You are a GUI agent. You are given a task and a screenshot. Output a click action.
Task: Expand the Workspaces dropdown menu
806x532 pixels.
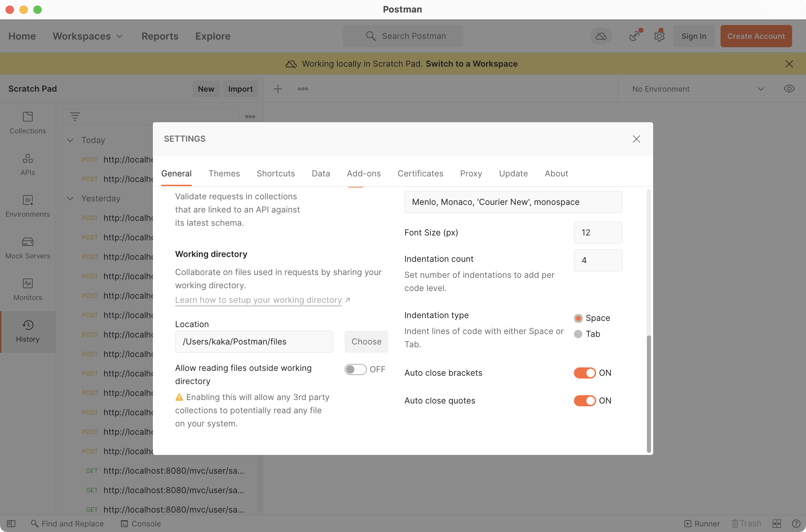(88, 36)
